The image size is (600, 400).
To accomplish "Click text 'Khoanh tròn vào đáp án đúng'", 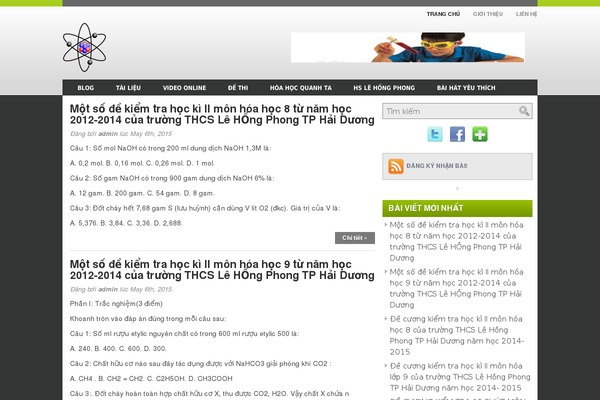I will coord(148,318).
